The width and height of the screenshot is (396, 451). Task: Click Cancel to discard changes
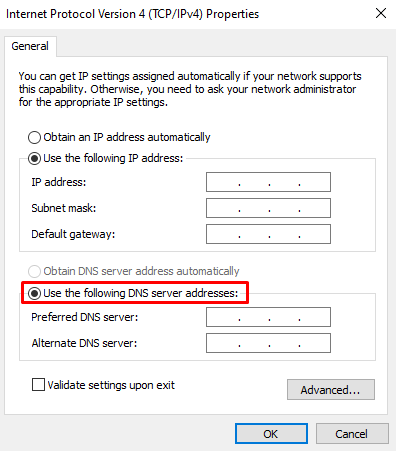352,434
